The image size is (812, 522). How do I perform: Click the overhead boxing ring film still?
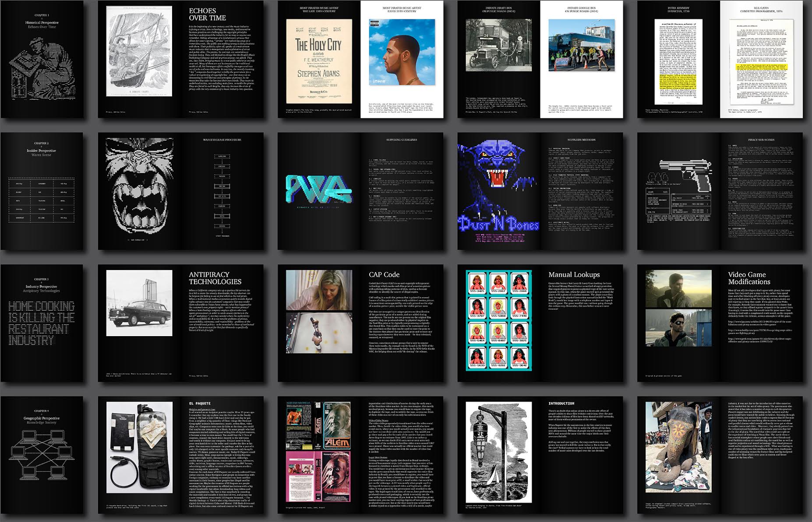319,333
